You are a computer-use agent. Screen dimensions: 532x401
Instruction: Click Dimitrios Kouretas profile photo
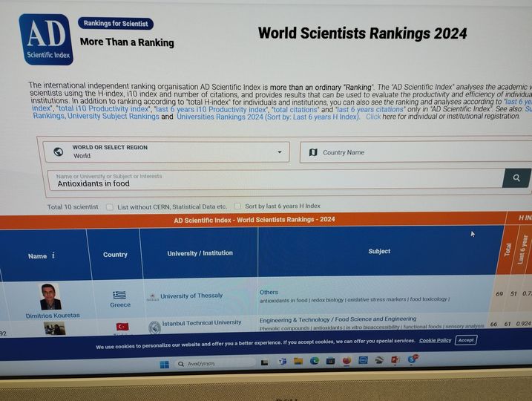tap(50, 296)
